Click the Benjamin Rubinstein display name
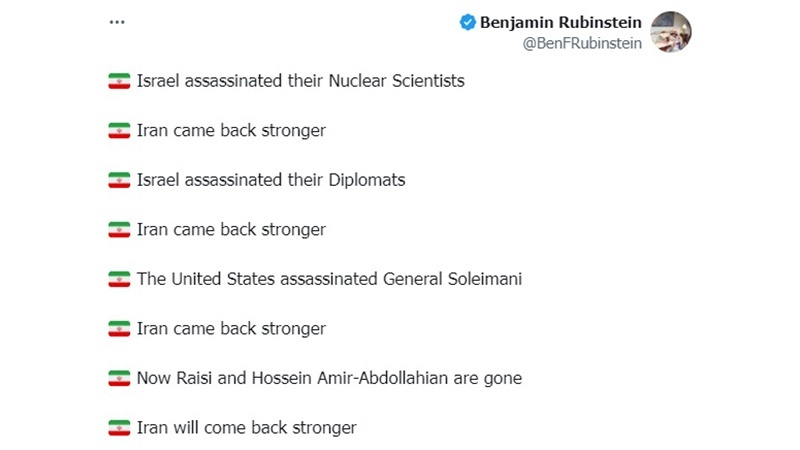 coord(561,22)
